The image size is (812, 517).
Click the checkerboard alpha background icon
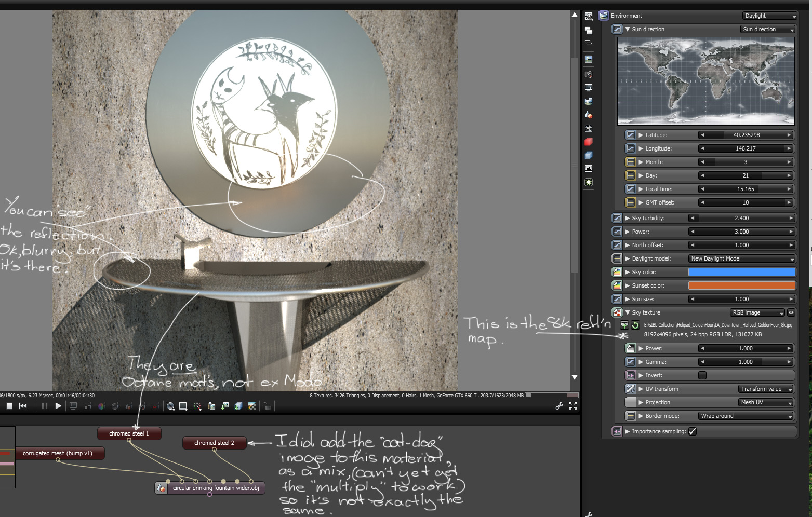(252, 406)
